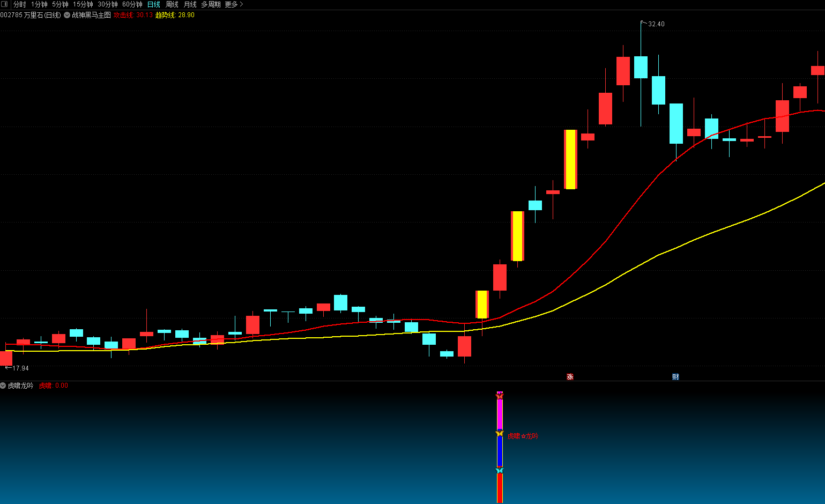
Task: Select the 15分钟 timeframe
Action: click(x=83, y=4)
